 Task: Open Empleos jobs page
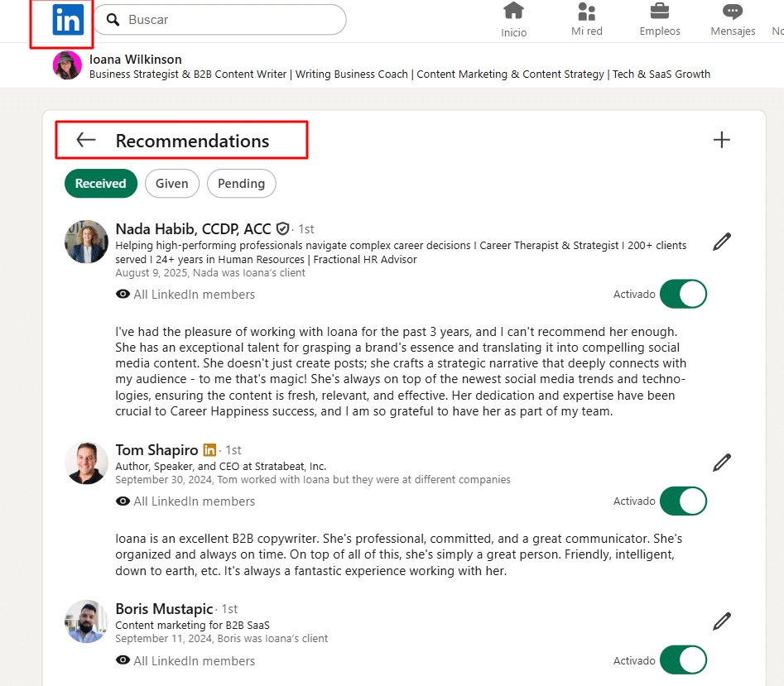[660, 20]
